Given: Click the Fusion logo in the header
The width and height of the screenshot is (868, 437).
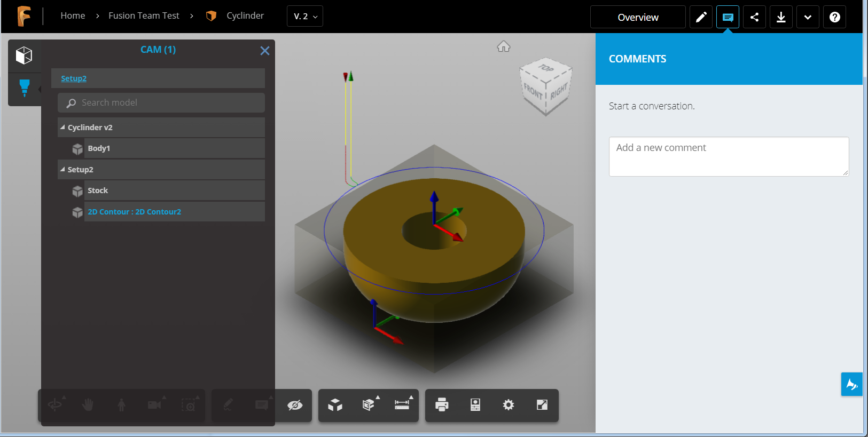Looking at the screenshot, I should tap(24, 16).
